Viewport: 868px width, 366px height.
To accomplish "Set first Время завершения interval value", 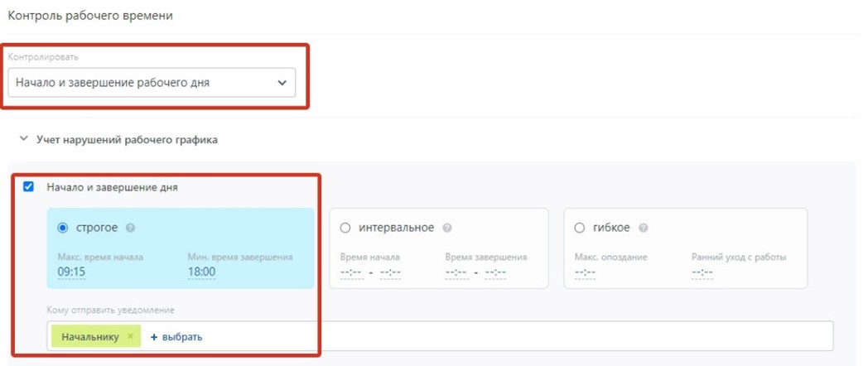I will [x=456, y=272].
